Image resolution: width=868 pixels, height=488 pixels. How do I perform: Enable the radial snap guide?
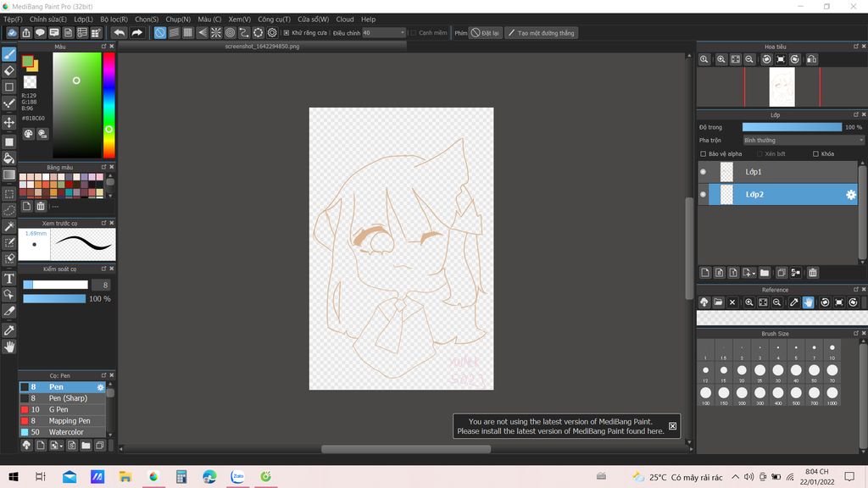pos(216,33)
